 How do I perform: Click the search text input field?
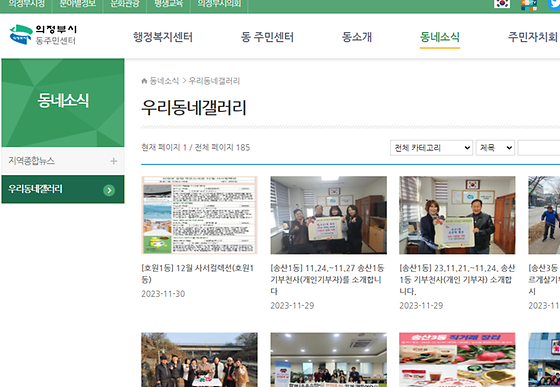click(539, 148)
